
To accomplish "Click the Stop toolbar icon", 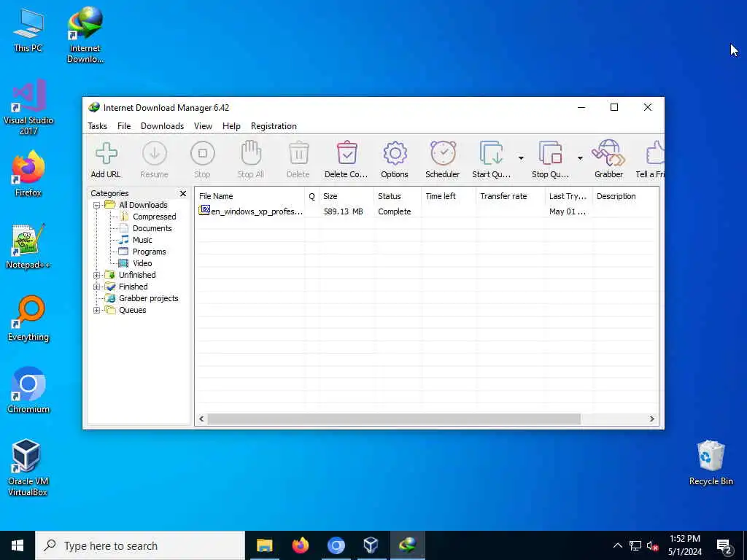I will coord(203,153).
